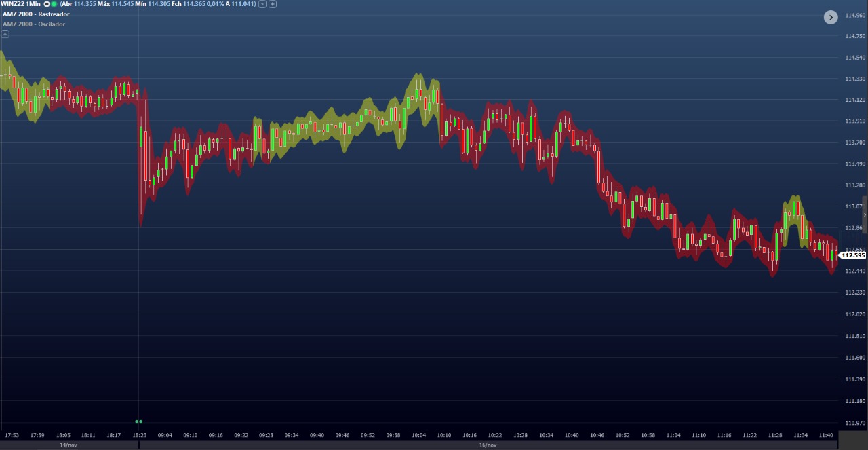The height and width of the screenshot is (450, 868).
Task: Expand the right side panel handle
Action: click(865, 214)
